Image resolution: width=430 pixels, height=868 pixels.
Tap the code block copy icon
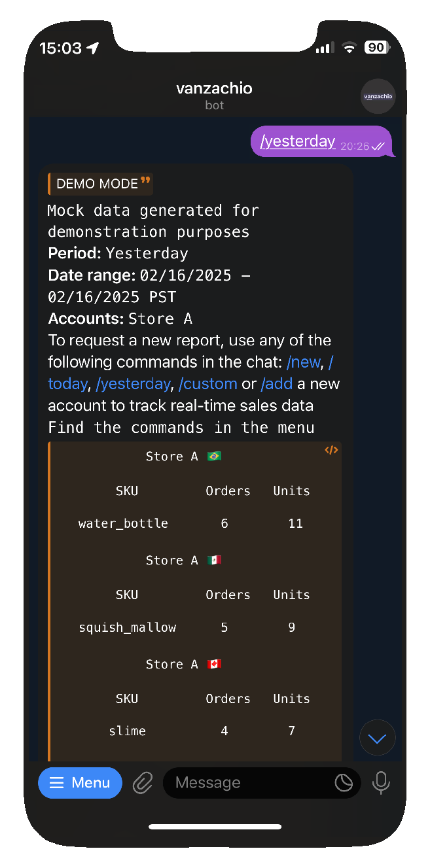pyautogui.click(x=331, y=450)
